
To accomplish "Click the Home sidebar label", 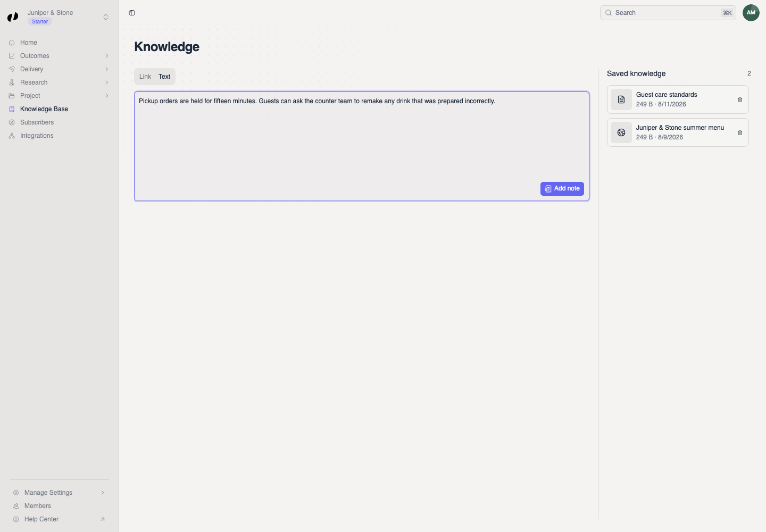I will pyautogui.click(x=29, y=43).
